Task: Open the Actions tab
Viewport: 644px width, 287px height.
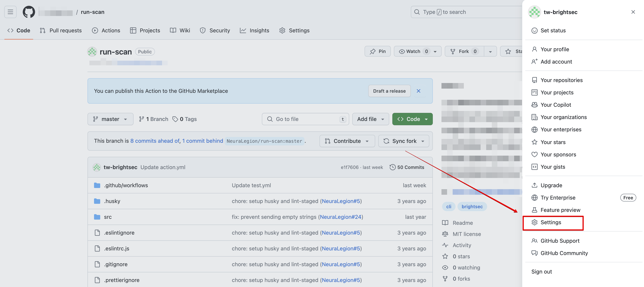Action: point(106,30)
